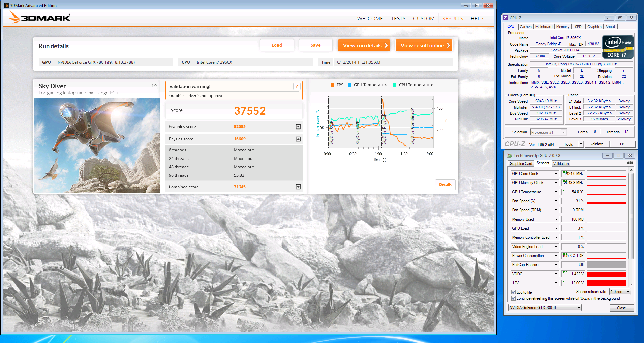
Task: Click Sky Diver benchmark thumbnail image
Action: pyautogui.click(x=97, y=146)
